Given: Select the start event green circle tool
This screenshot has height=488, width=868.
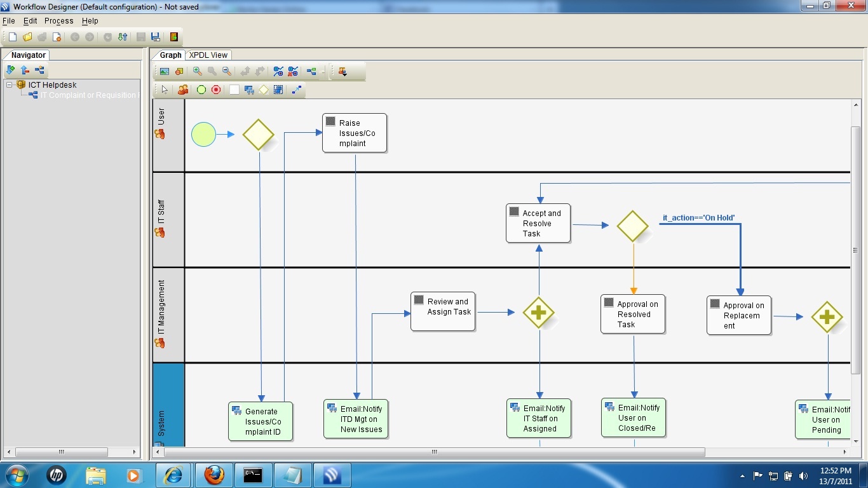Looking at the screenshot, I should click(201, 90).
